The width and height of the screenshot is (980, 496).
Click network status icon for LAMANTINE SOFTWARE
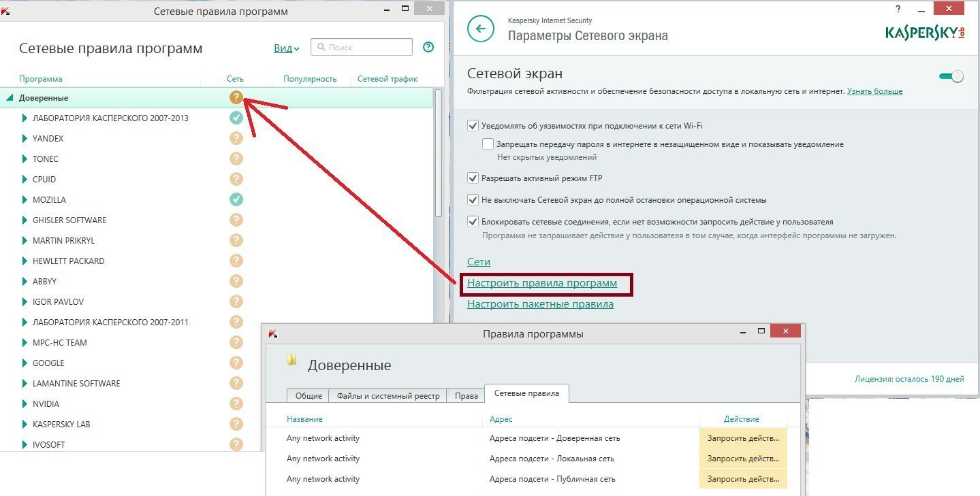click(x=236, y=383)
